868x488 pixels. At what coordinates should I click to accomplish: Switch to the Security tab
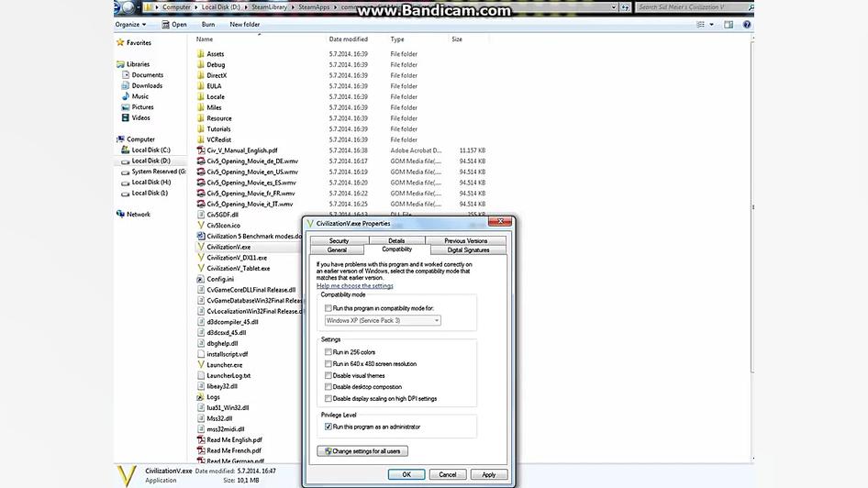(x=339, y=240)
